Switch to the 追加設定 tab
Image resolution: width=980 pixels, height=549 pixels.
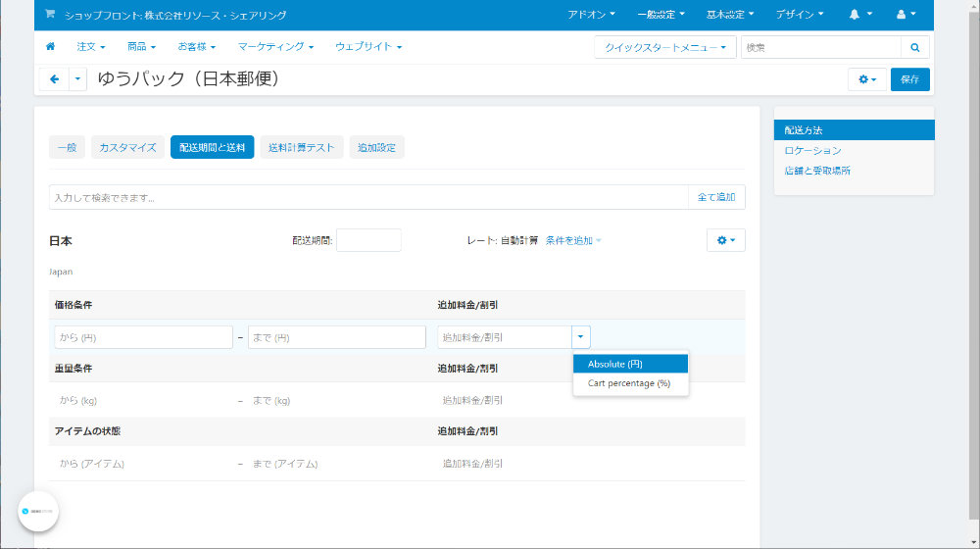376,148
